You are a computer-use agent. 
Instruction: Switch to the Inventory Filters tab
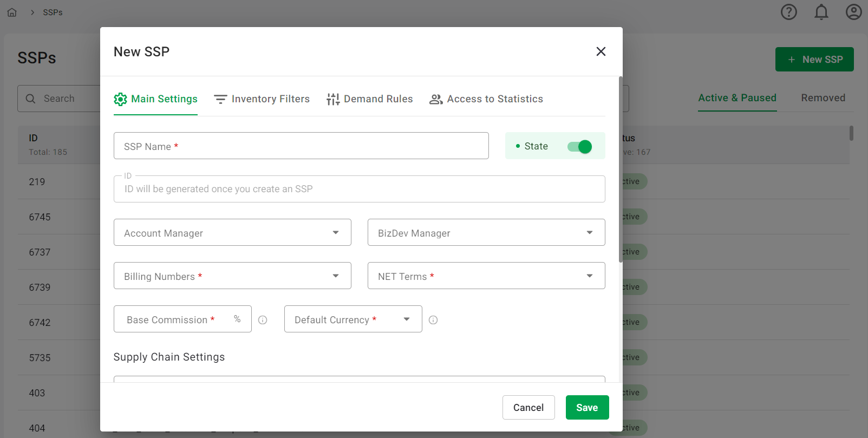pyautogui.click(x=262, y=99)
